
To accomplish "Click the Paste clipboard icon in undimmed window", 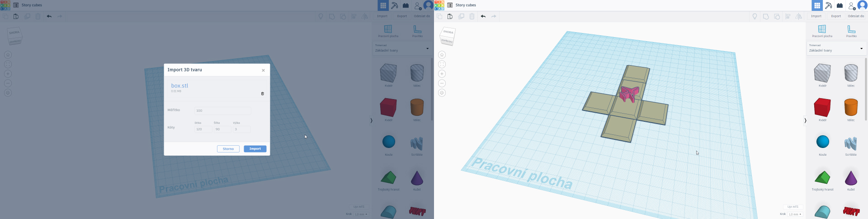I will [450, 16].
